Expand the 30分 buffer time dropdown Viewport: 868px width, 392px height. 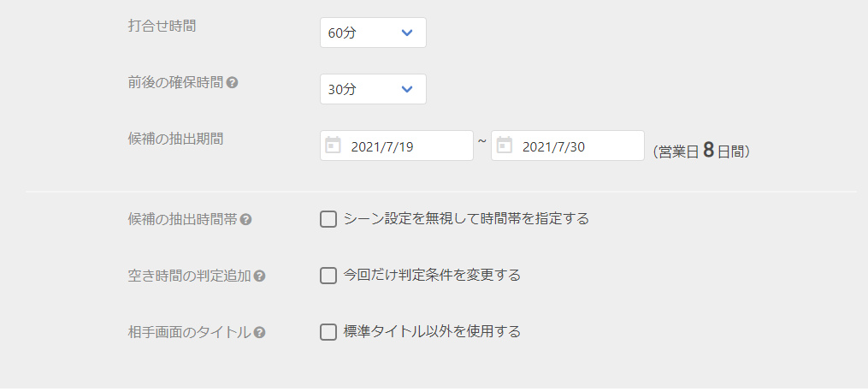click(373, 89)
